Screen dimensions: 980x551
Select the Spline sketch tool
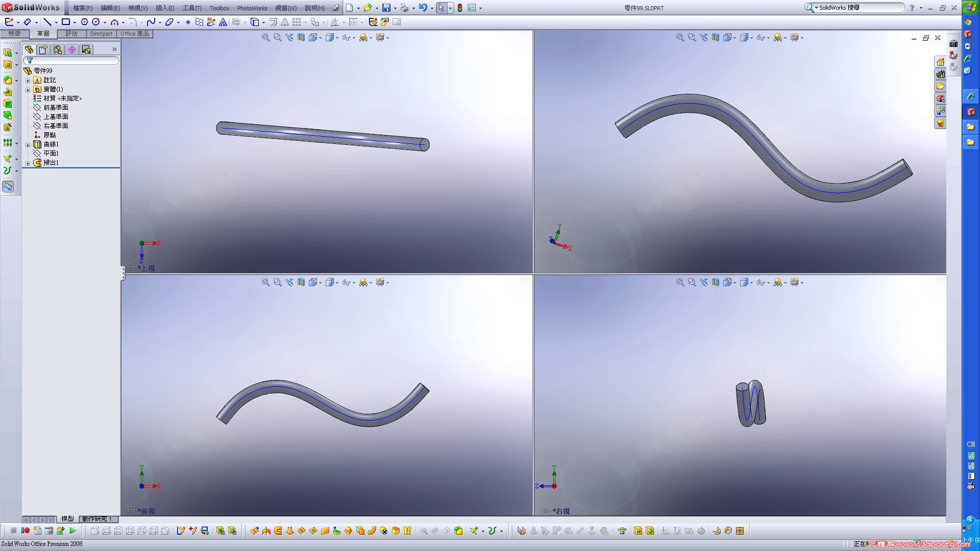[151, 22]
